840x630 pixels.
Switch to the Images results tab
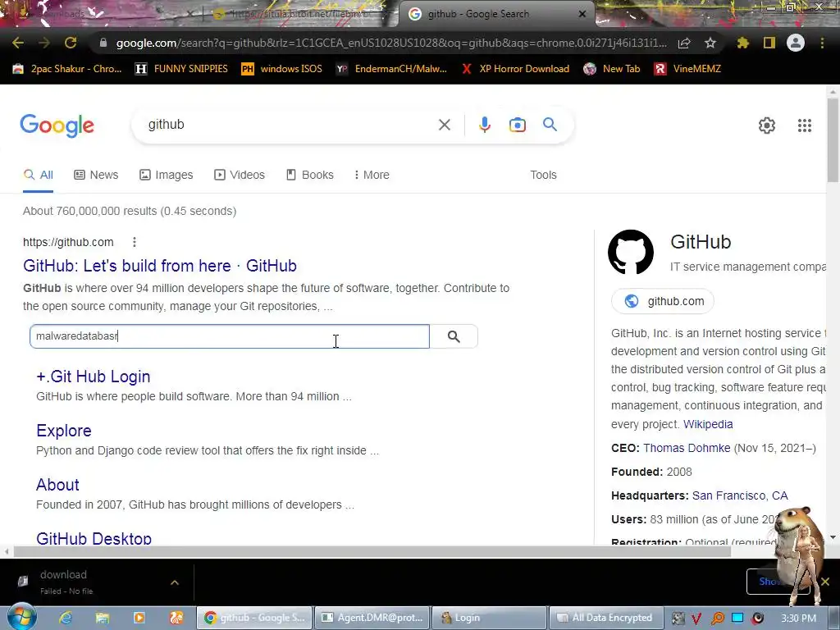coord(166,176)
